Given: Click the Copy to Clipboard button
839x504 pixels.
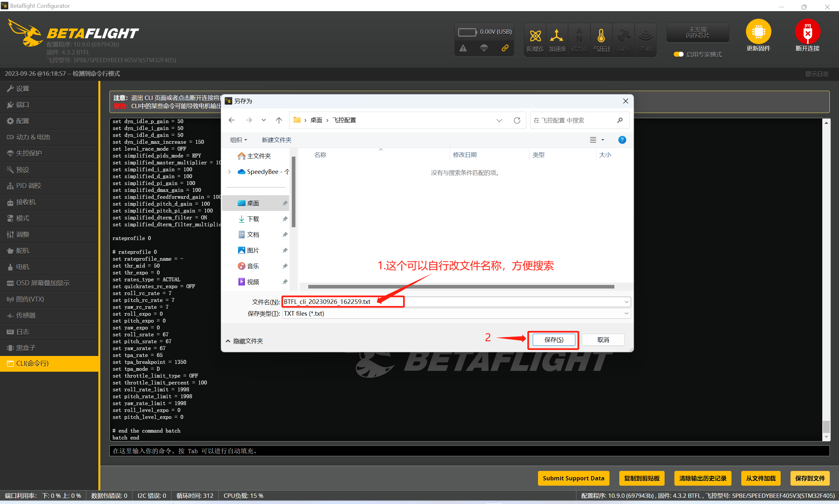Looking at the screenshot, I should pos(642,478).
